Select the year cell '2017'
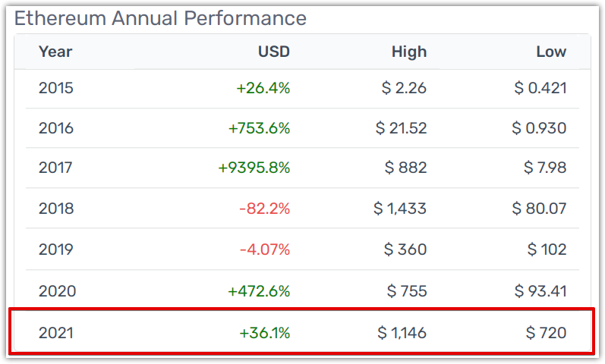The width and height of the screenshot is (605, 364). [55, 168]
